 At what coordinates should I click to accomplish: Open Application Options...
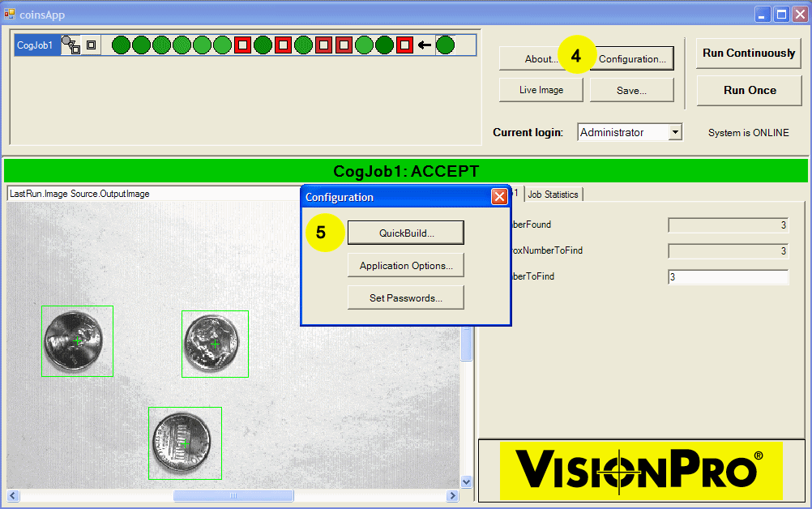(405, 265)
